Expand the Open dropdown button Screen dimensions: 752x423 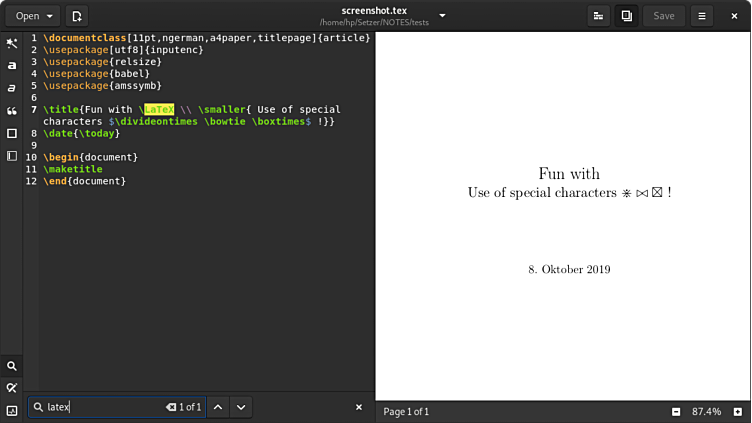tap(33, 16)
